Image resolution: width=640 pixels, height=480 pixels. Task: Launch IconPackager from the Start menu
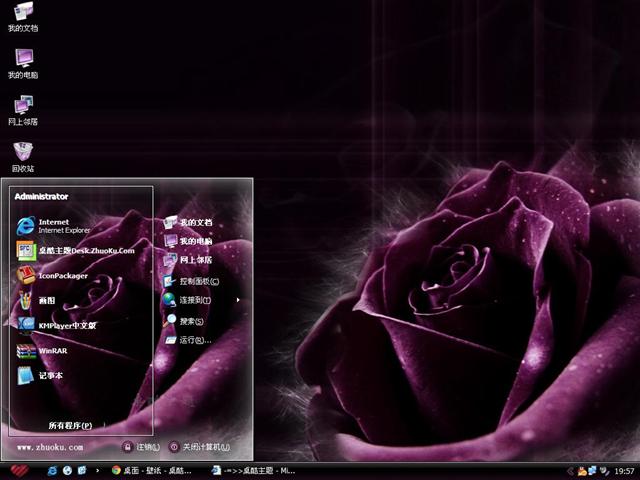click(52, 276)
